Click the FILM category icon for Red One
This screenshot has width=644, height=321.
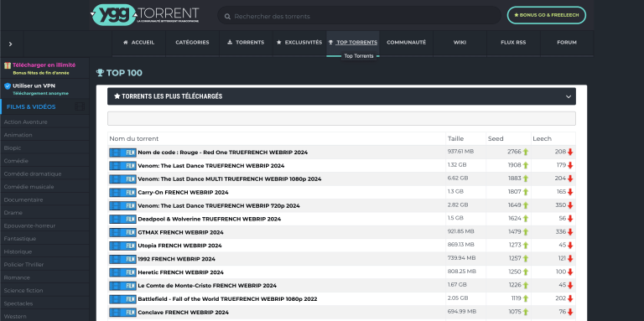coord(122,153)
